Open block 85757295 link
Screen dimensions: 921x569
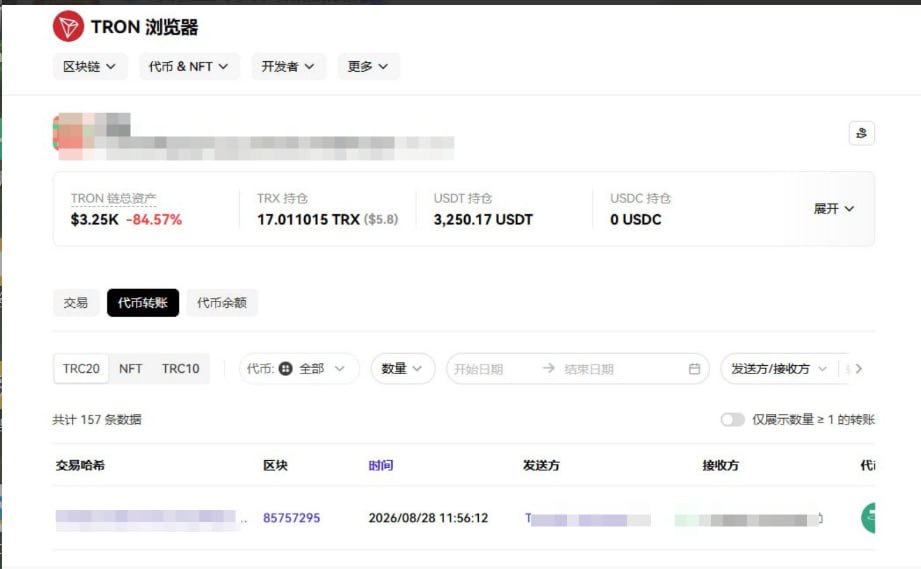[291, 518]
